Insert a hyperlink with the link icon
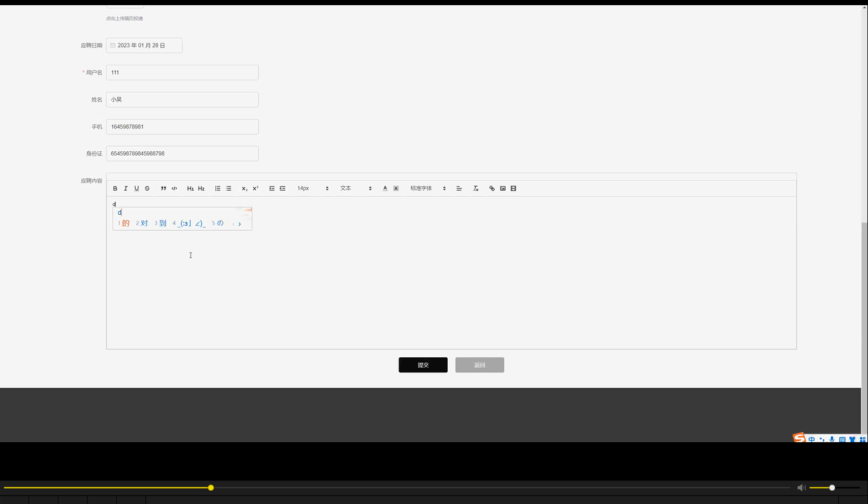The height and width of the screenshot is (504, 868). 492,188
